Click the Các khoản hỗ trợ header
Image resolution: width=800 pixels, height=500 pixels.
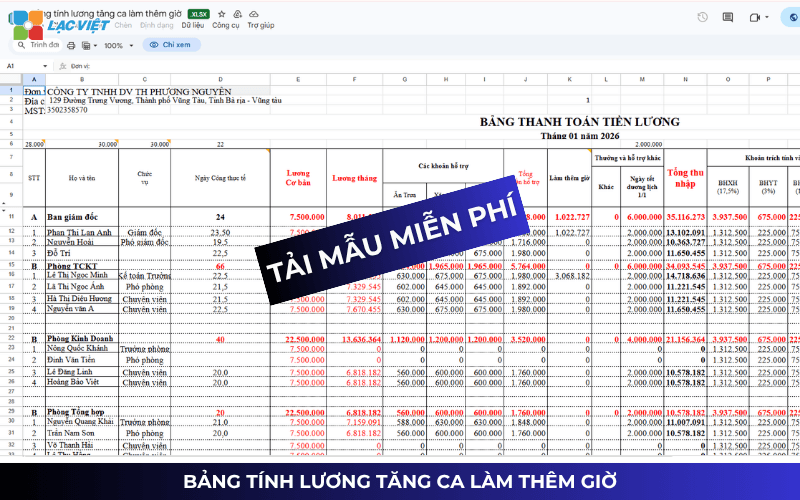443,166
